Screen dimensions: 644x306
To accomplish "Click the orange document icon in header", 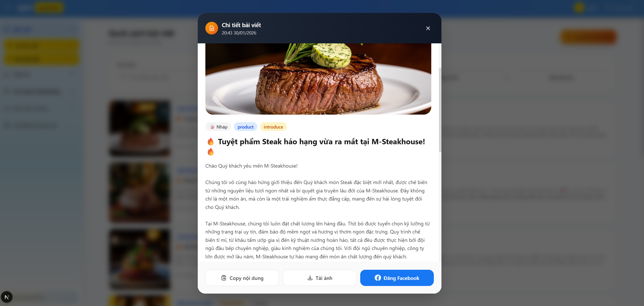I will coord(212,28).
